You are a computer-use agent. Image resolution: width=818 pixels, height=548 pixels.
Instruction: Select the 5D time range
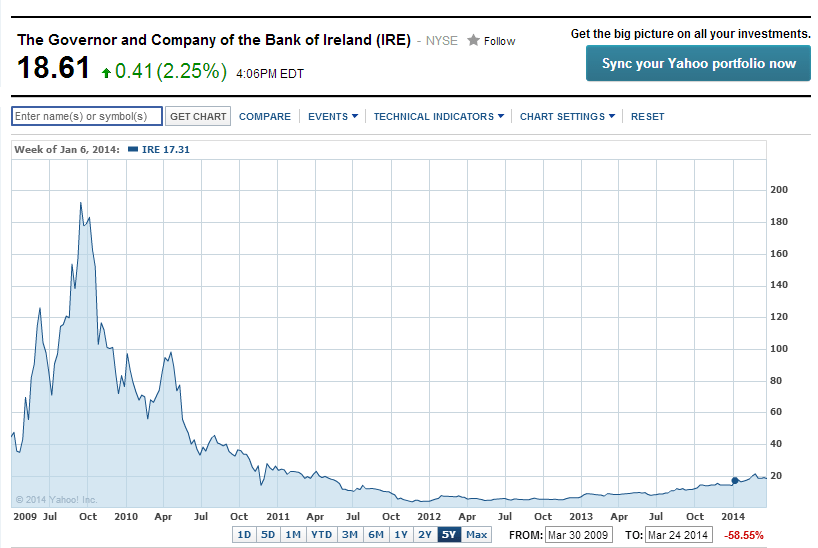coord(268,534)
